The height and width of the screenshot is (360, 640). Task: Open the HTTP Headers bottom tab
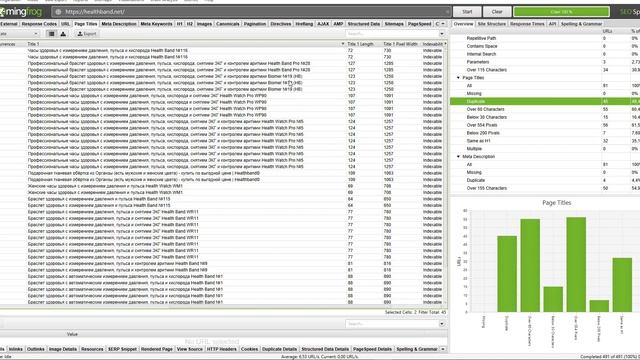221,349
